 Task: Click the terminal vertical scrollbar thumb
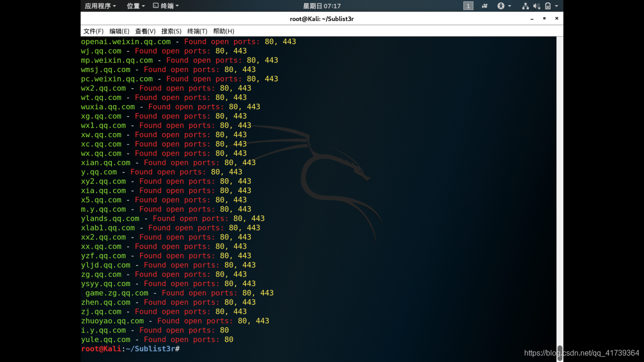click(x=560, y=353)
